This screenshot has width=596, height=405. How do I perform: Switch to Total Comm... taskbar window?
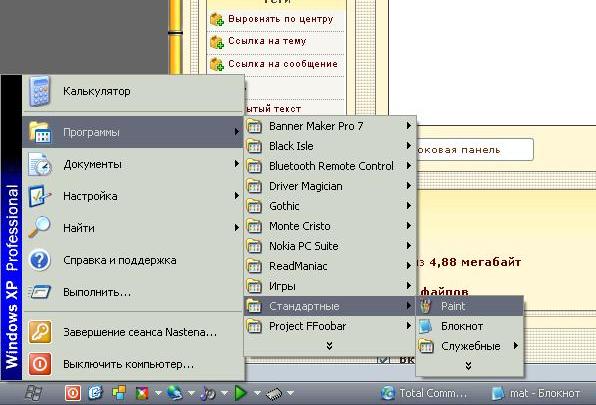[x=424, y=393]
